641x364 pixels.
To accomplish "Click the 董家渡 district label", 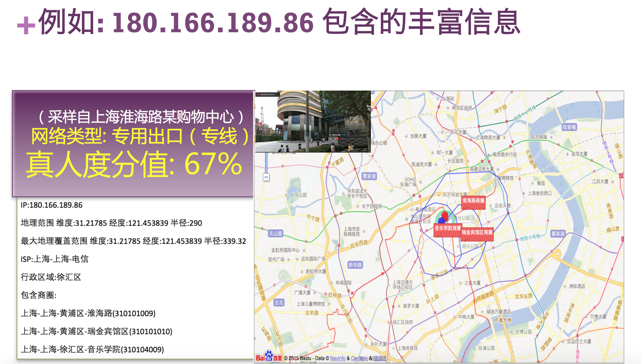I will 558,234.
